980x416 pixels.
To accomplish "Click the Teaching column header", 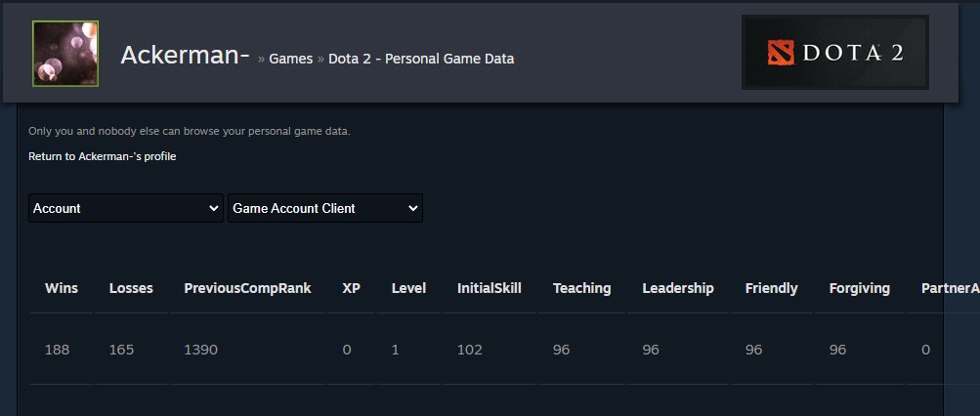I will 582,288.
